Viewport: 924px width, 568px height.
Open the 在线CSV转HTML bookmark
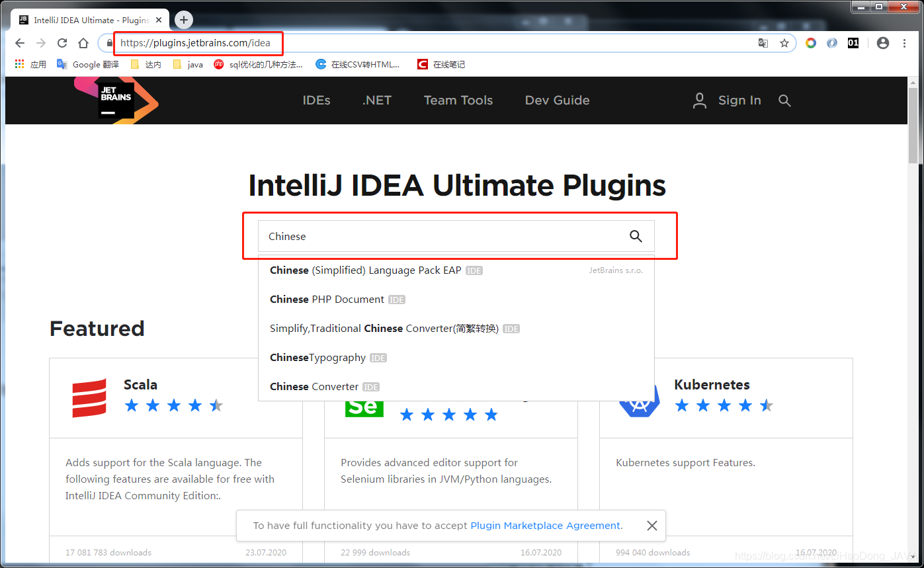358,64
